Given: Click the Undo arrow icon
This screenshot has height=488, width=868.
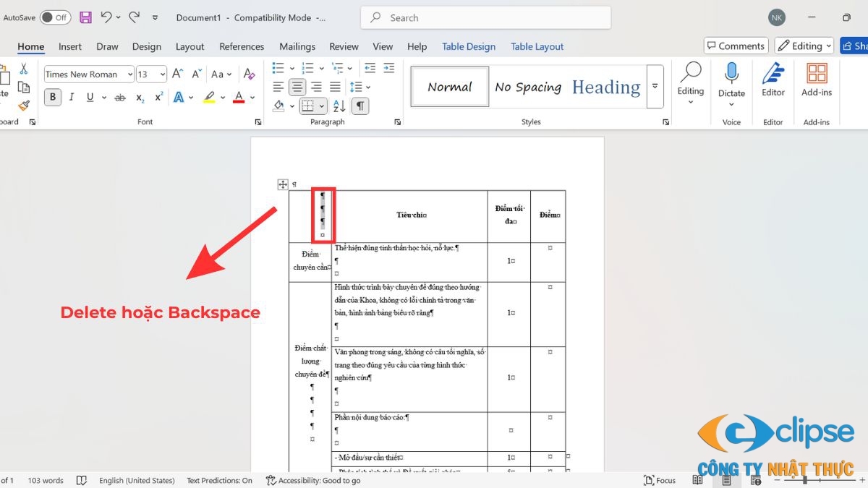Looking at the screenshot, I should point(106,17).
